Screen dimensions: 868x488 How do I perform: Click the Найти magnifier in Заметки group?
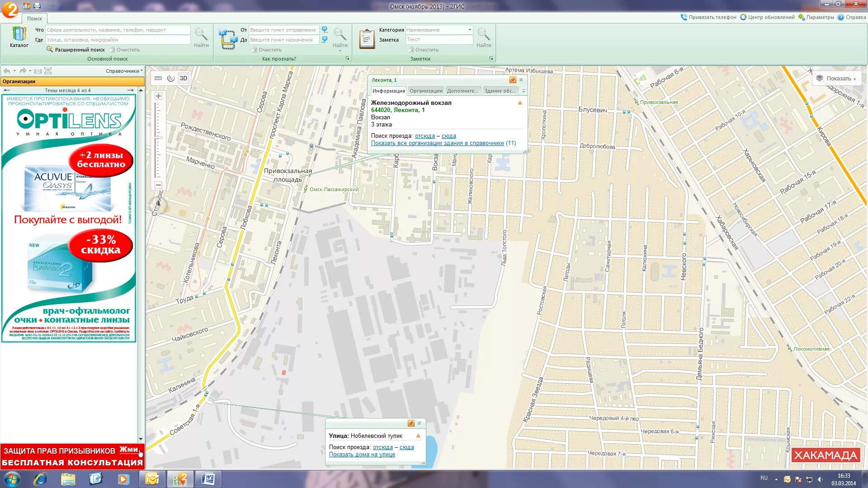coord(484,37)
